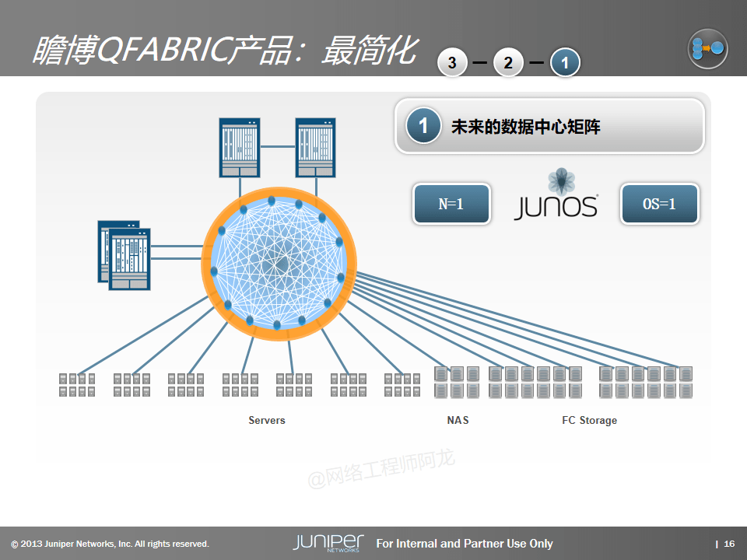The width and height of the screenshot is (747, 560).
Task: Select the right core router at the top
Action: tap(315, 148)
